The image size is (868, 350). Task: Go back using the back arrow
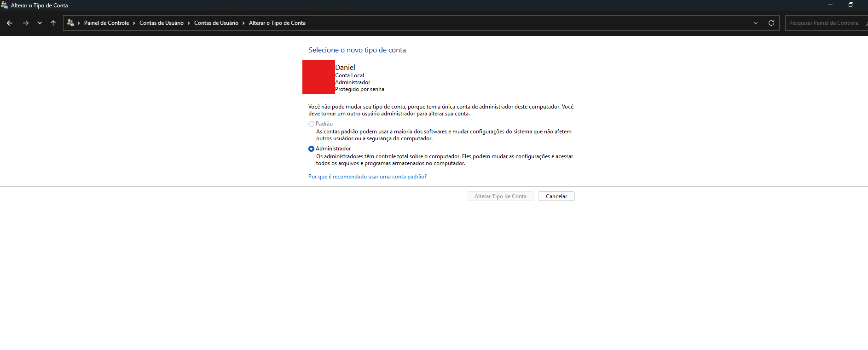(10, 23)
